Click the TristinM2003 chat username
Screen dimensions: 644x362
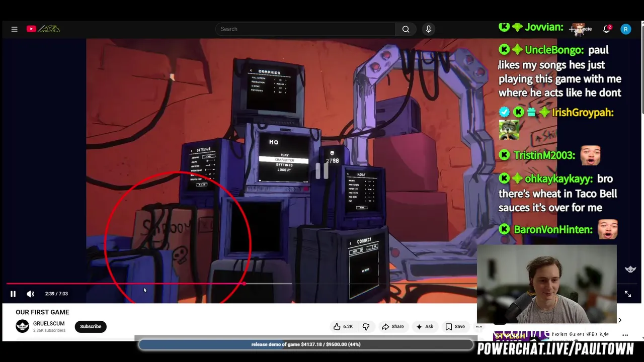(544, 155)
